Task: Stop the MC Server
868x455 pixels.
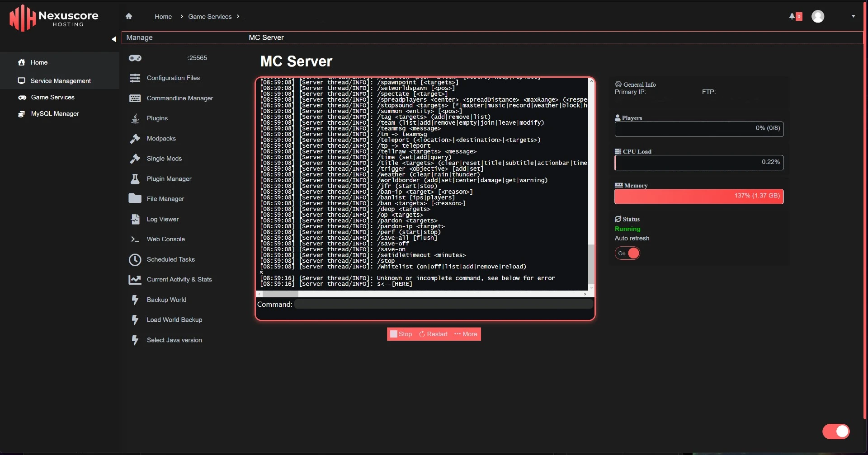Action: tap(401, 334)
